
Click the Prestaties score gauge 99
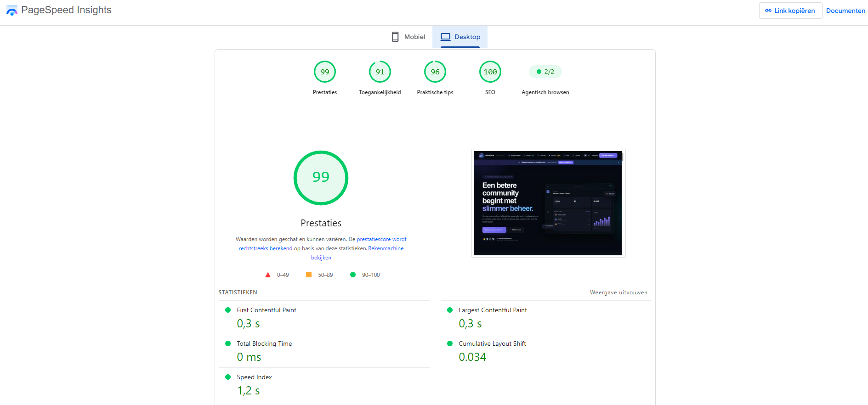coord(325,72)
